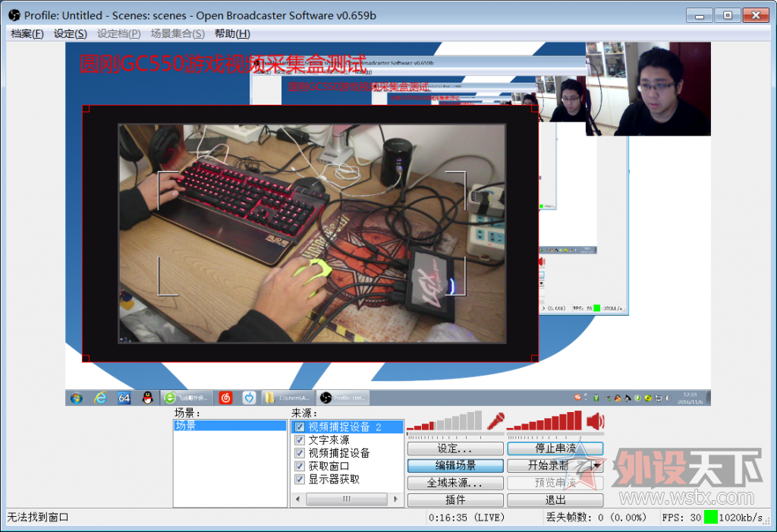Click the 1020kb/s bitrate readout
Image resolution: width=777 pixels, height=532 pixels.
coord(741,518)
